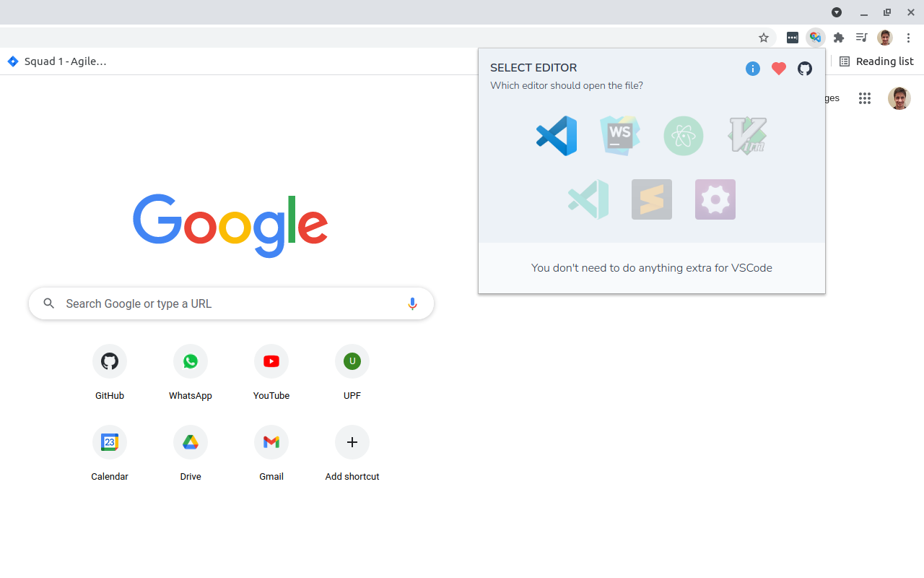Start a voice search with the microphone
This screenshot has width=924, height=578.
(412, 303)
